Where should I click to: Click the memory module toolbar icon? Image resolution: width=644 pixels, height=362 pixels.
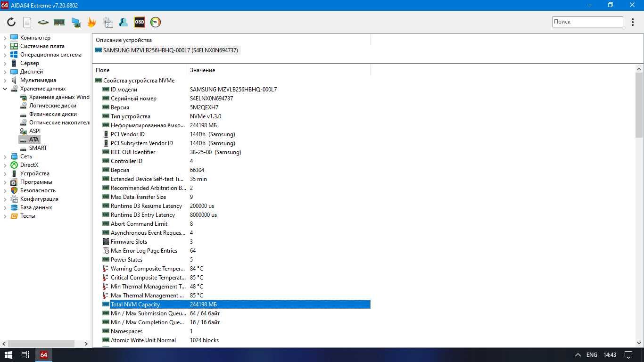(x=59, y=22)
